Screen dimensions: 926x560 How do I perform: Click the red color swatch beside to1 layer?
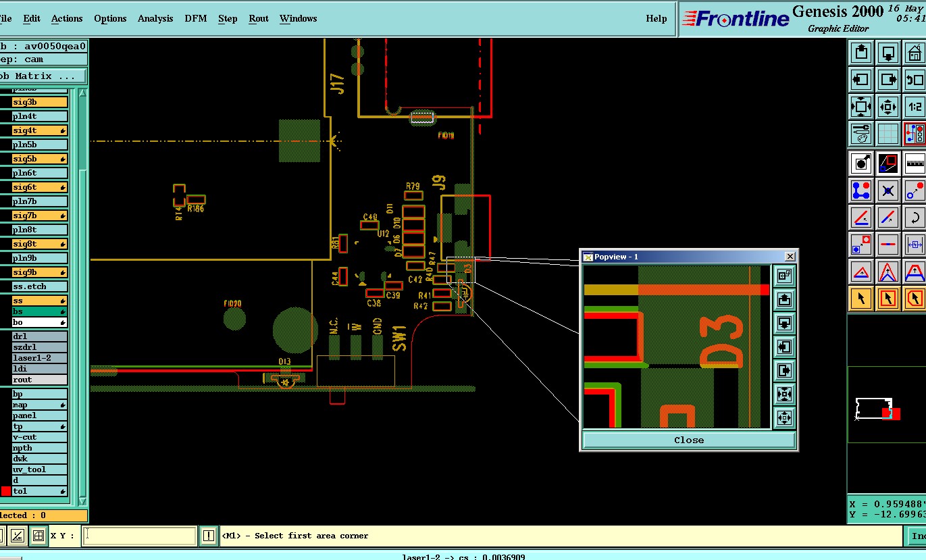pos(5,491)
